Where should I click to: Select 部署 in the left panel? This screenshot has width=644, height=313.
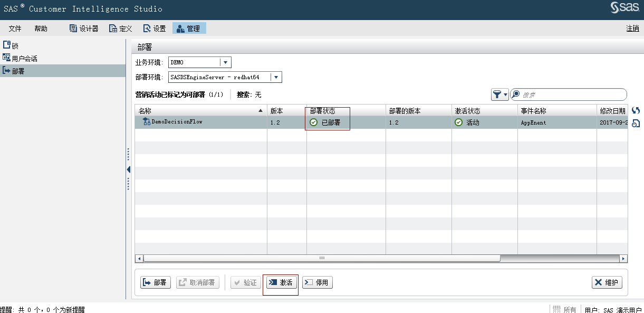(63, 71)
